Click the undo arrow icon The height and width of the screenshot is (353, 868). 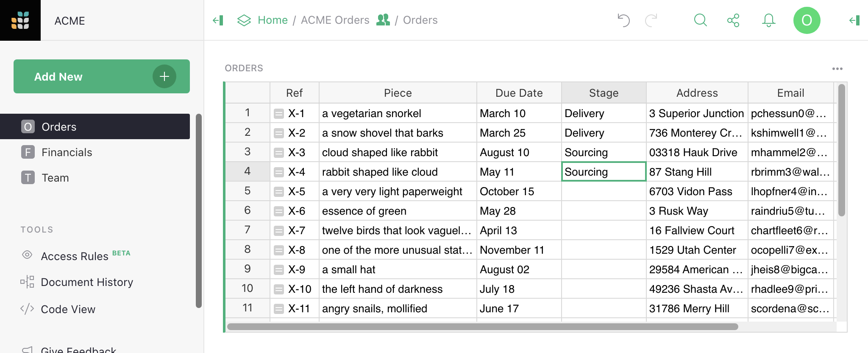click(623, 20)
